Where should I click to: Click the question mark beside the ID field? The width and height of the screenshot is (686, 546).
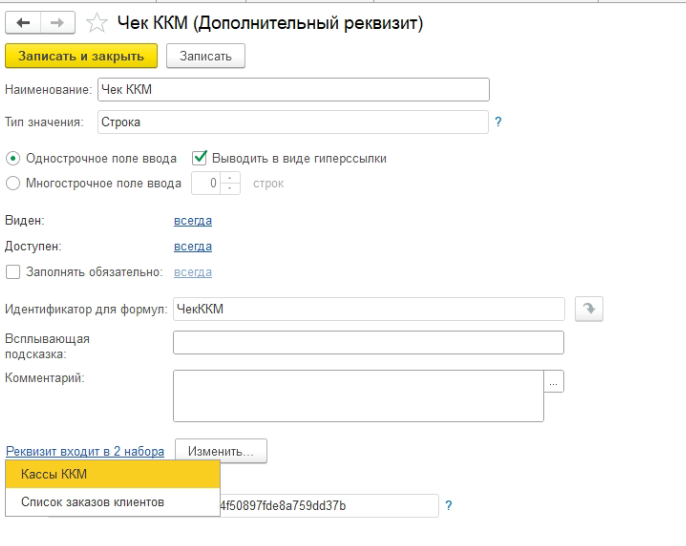point(447,505)
